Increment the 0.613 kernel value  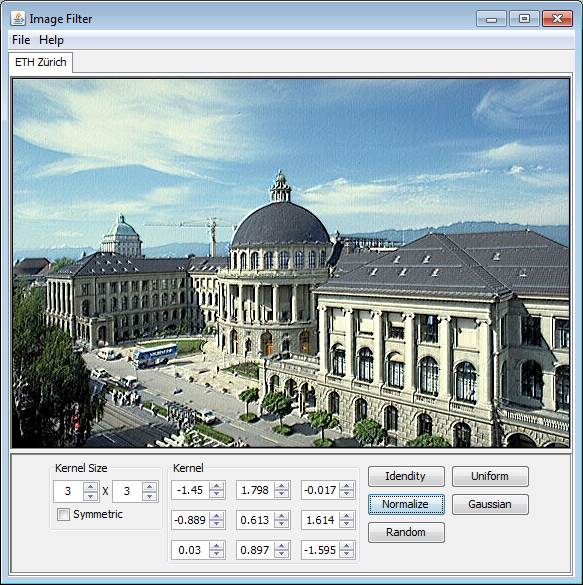click(x=281, y=516)
